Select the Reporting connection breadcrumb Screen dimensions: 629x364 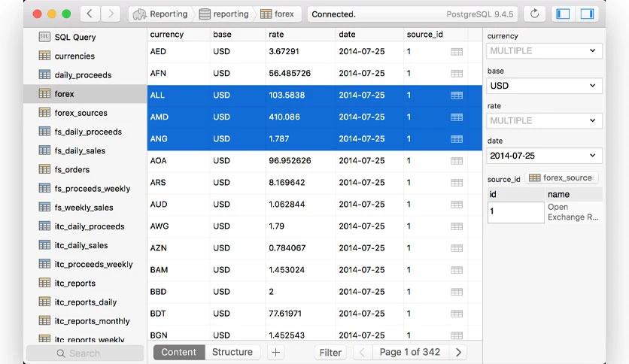click(160, 14)
